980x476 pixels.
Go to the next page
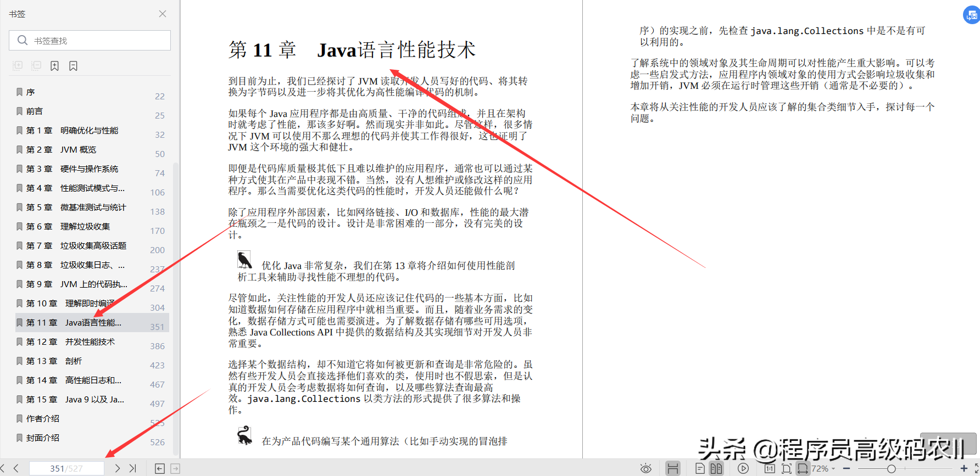pos(117,468)
